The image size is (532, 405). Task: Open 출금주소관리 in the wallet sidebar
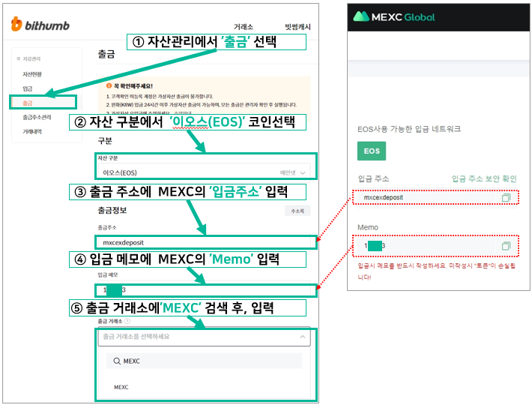click(37, 117)
